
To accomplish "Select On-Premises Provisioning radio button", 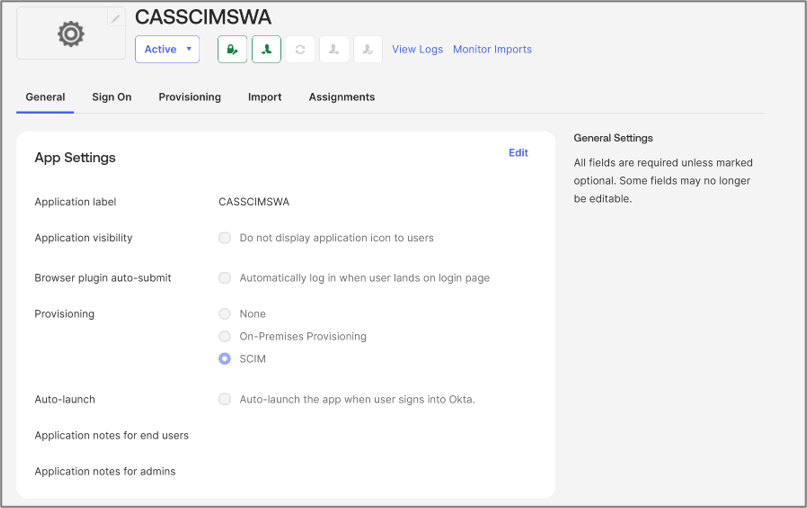I will 224,337.
